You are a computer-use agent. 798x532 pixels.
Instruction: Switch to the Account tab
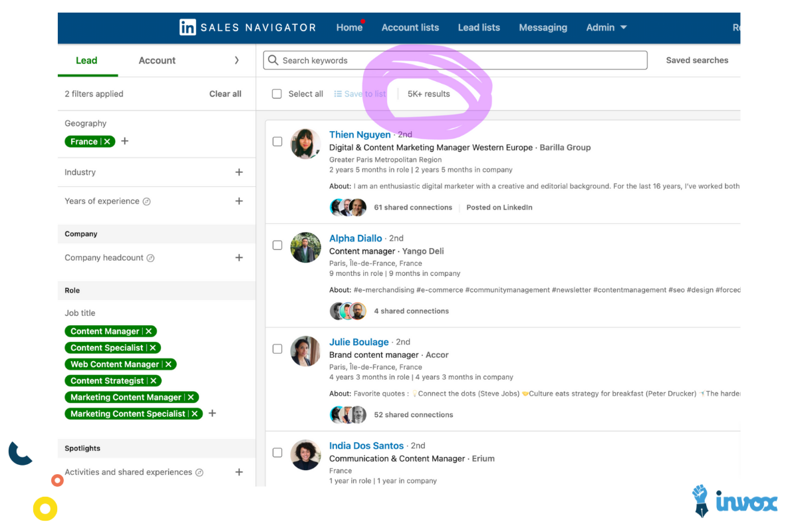157,61
